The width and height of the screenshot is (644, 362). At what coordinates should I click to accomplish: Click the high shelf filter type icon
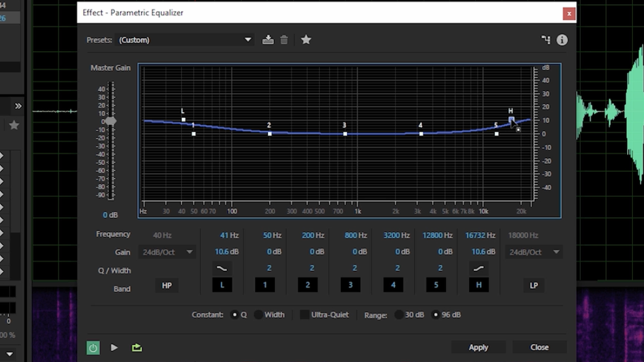478,268
